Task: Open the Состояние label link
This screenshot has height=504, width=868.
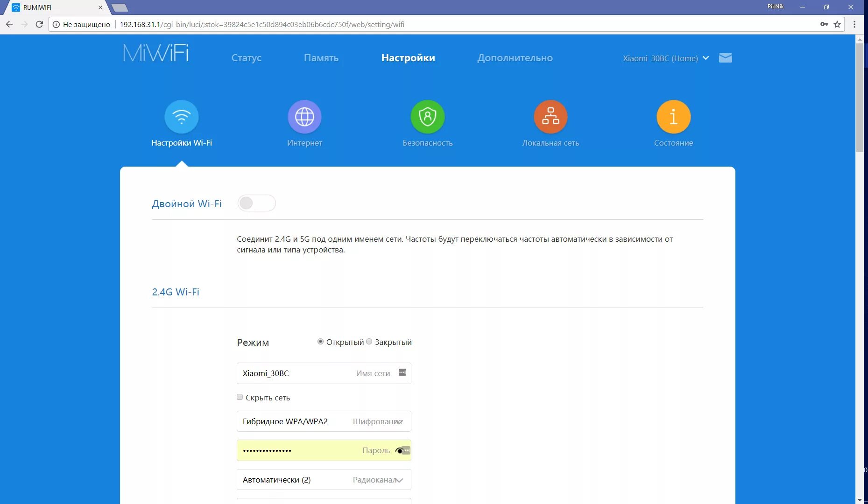Action: pyautogui.click(x=674, y=143)
